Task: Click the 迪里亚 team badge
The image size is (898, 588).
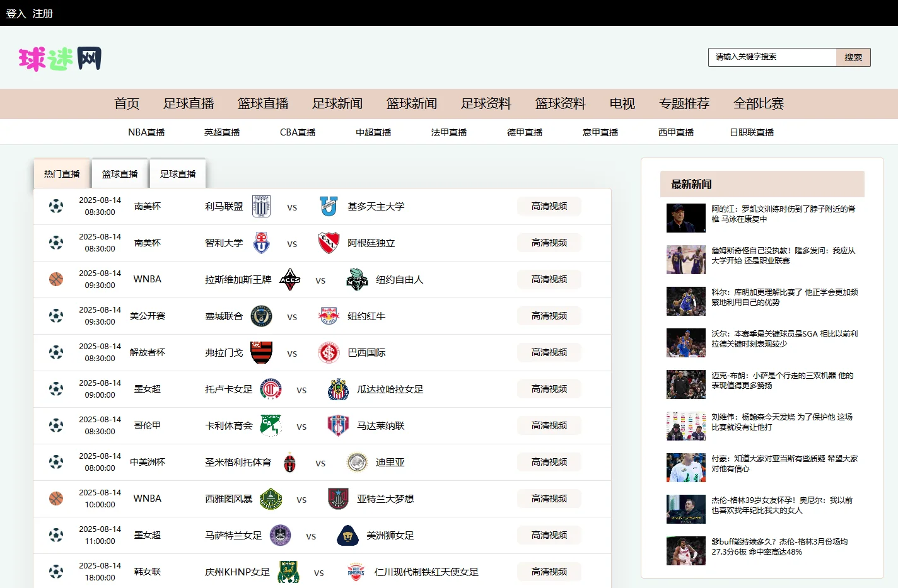Action: 357,462
